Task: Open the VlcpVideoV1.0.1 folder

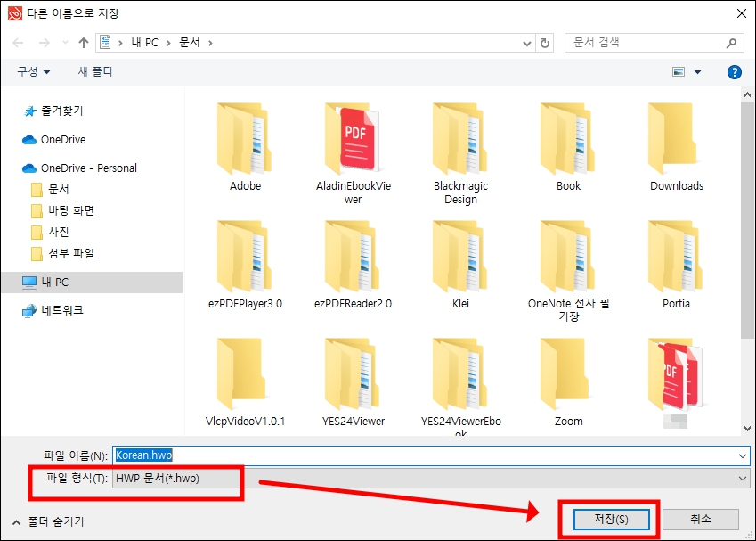Action: 245,382
